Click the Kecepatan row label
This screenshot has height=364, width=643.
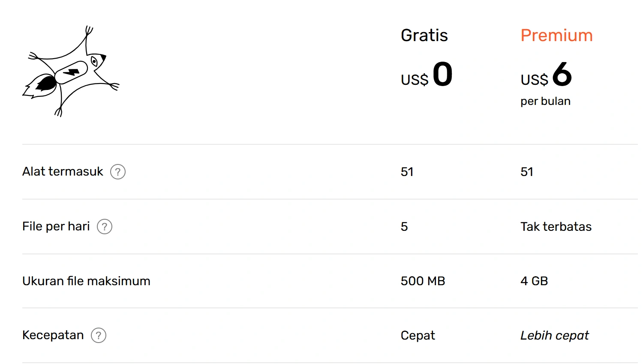[x=53, y=335]
